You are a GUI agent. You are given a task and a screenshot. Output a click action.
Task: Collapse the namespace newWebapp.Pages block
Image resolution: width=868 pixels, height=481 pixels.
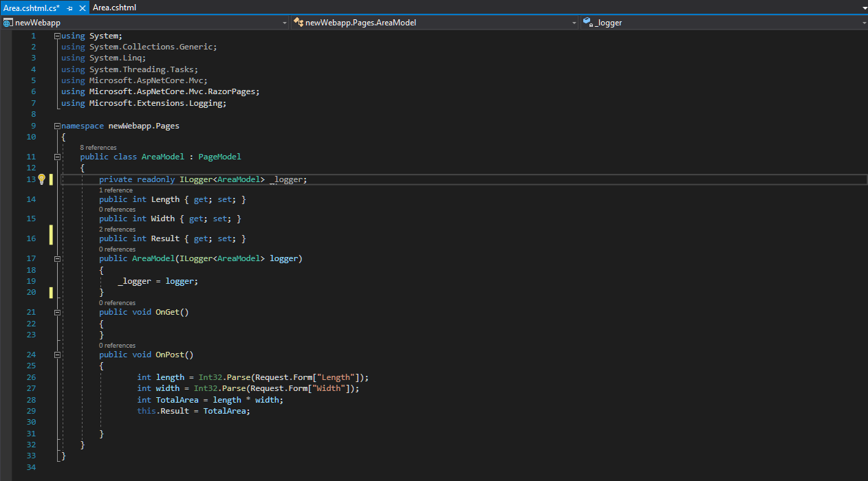click(57, 126)
